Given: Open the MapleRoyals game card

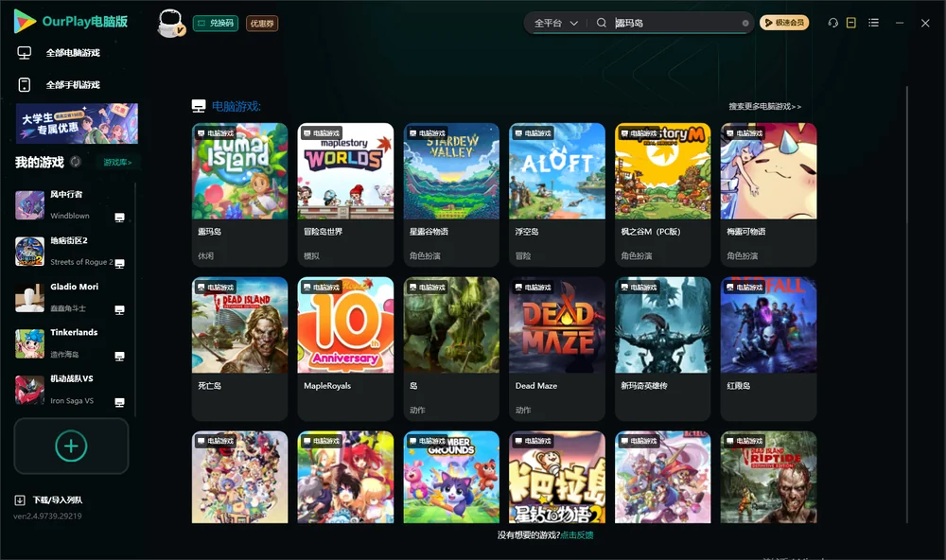Looking at the screenshot, I should [345, 349].
